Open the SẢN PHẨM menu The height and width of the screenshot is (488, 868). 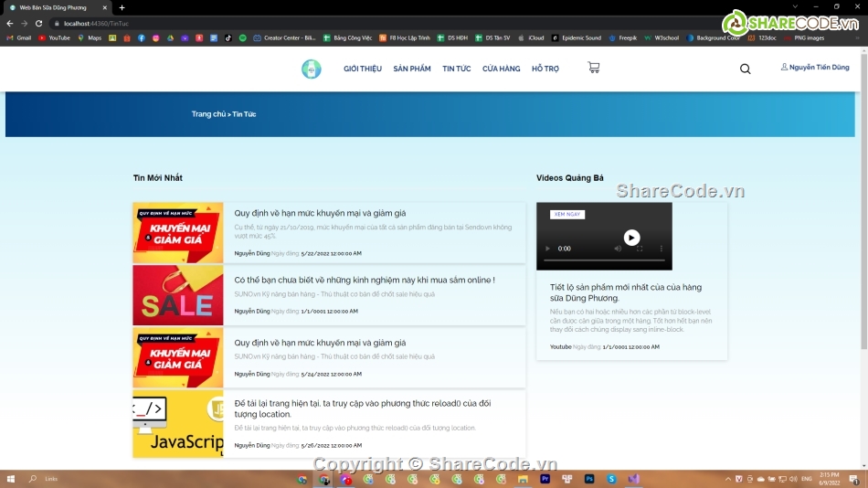click(412, 69)
